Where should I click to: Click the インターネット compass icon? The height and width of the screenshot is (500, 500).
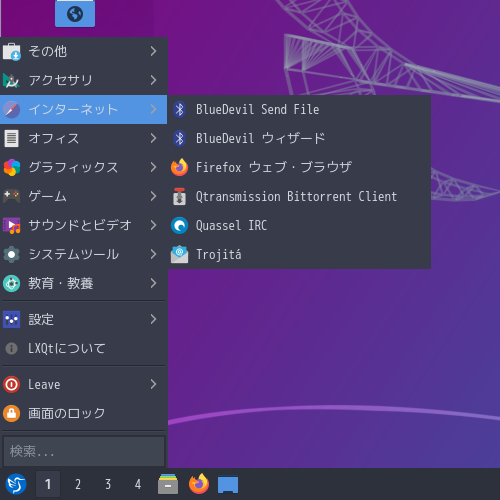12,110
